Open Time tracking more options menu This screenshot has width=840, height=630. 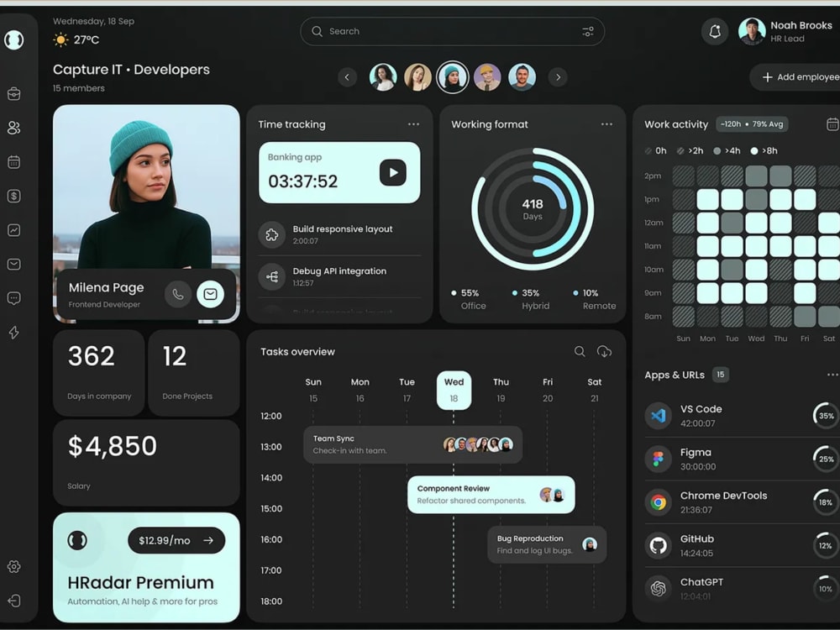pos(413,124)
